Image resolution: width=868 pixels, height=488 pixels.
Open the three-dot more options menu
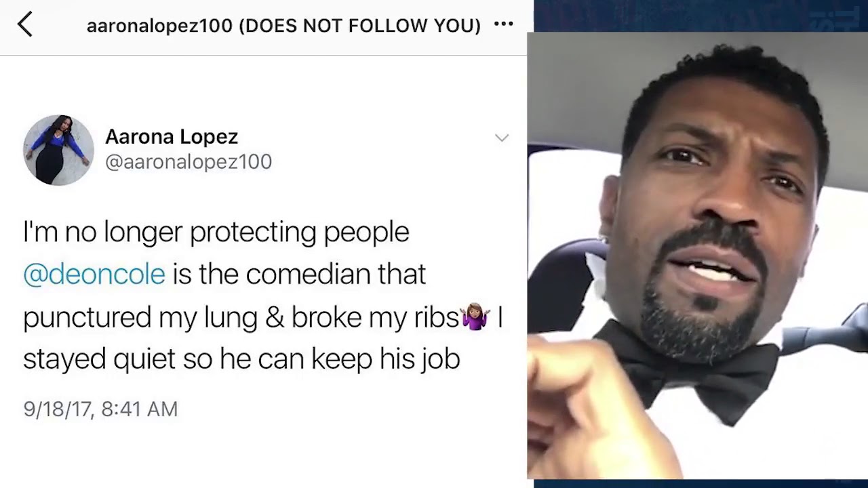coord(503,24)
